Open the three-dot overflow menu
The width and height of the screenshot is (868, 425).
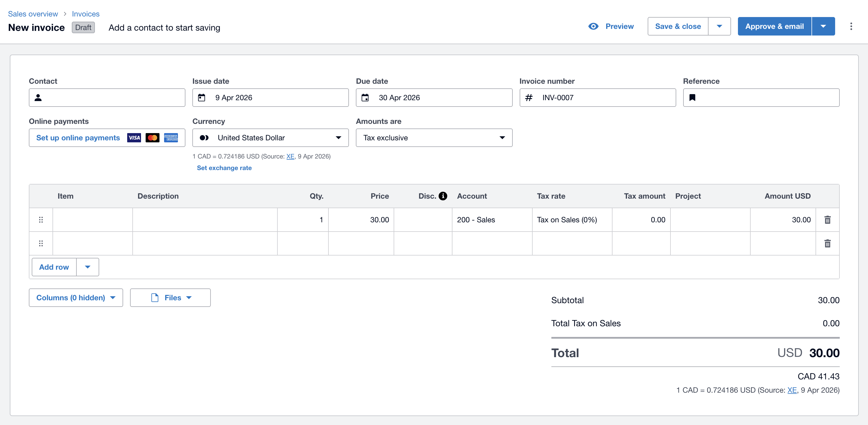point(852,26)
